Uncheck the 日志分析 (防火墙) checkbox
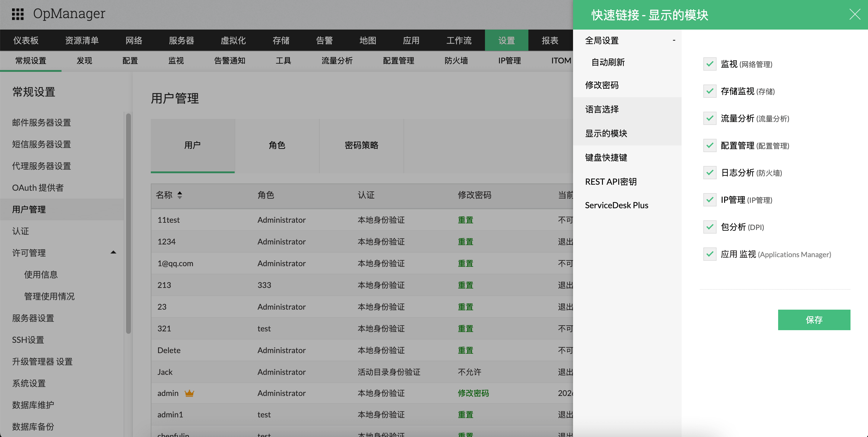 click(710, 173)
